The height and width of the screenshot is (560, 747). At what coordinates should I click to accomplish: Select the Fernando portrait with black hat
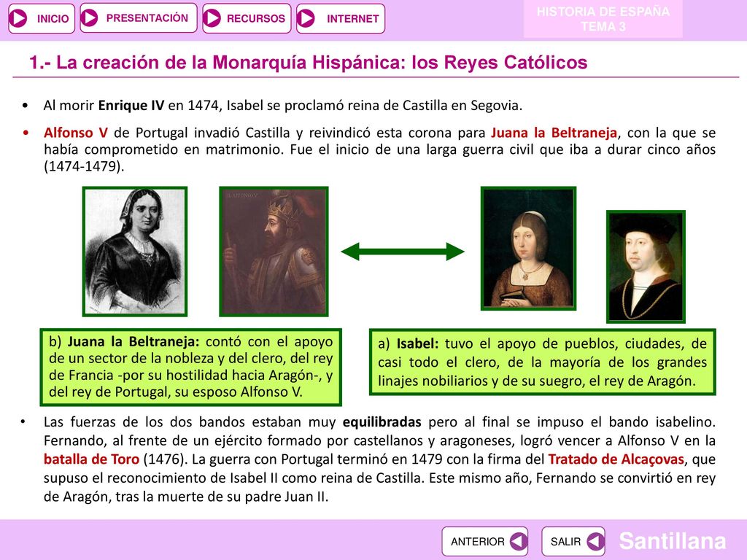(646, 267)
